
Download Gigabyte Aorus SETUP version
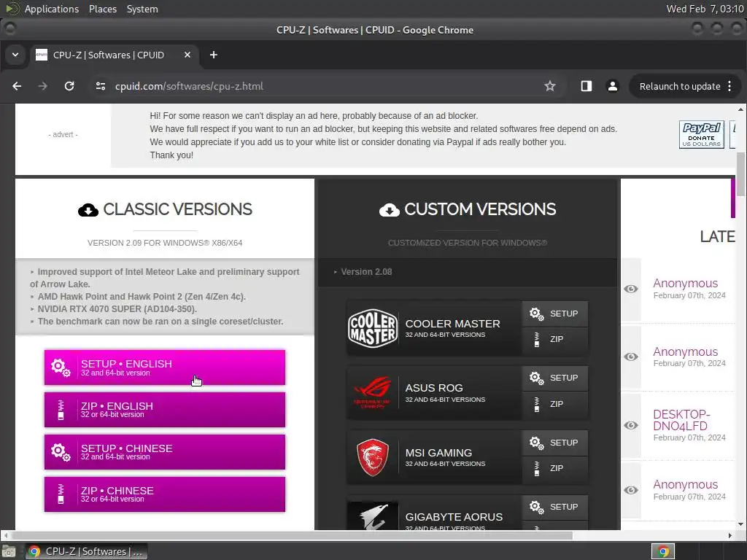[555, 507]
